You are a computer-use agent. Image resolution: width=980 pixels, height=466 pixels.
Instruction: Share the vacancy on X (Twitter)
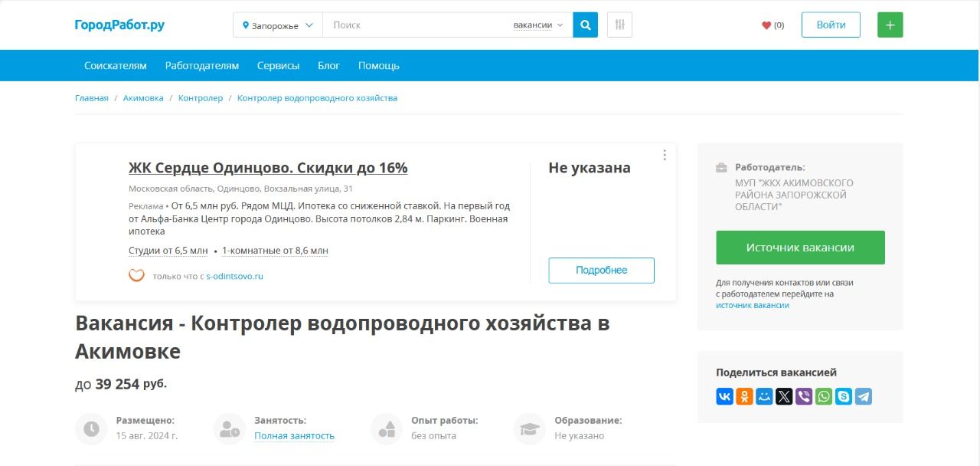[x=784, y=396]
